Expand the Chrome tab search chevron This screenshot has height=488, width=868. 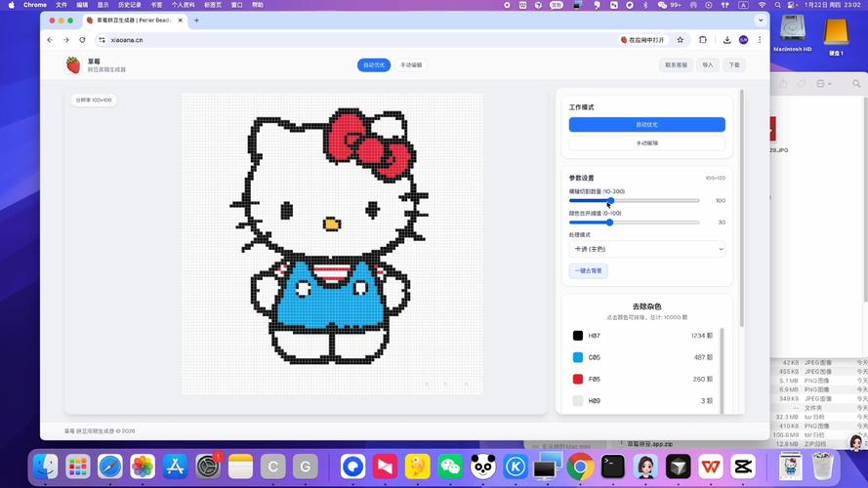[761, 20]
